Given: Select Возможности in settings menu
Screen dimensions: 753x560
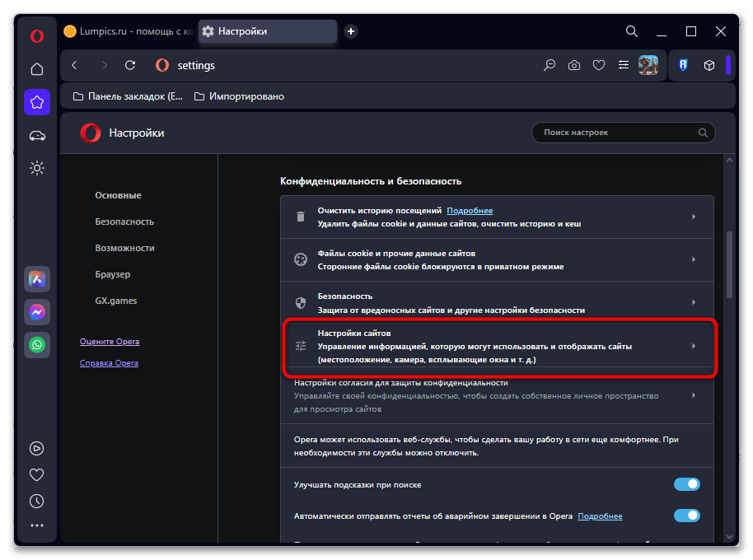Looking at the screenshot, I should click(x=125, y=248).
